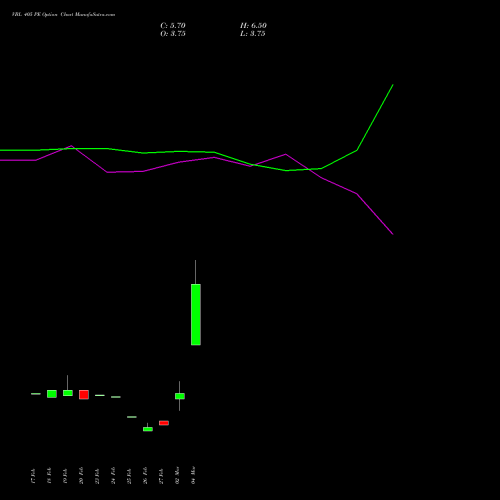Click the tall green 04 Mar candlestick
The height and width of the screenshot is (500, 500).
click(196, 314)
